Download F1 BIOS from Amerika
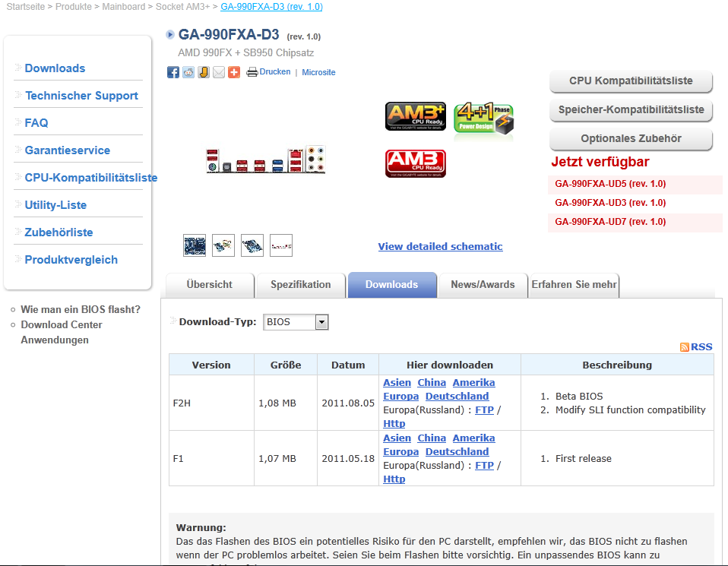The width and height of the screenshot is (728, 566). (x=474, y=438)
